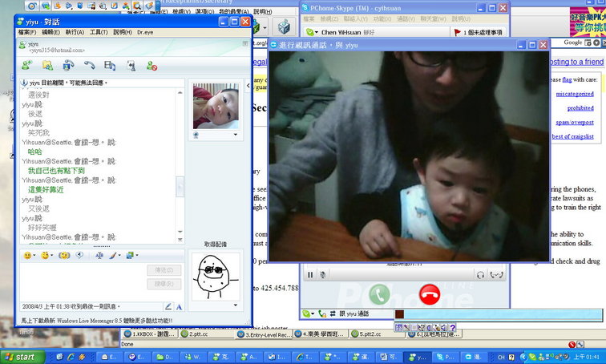Click the blue target icon in top desktop toolbar
Image resolution: width=606 pixels, height=364 pixels.
click(32, 6)
